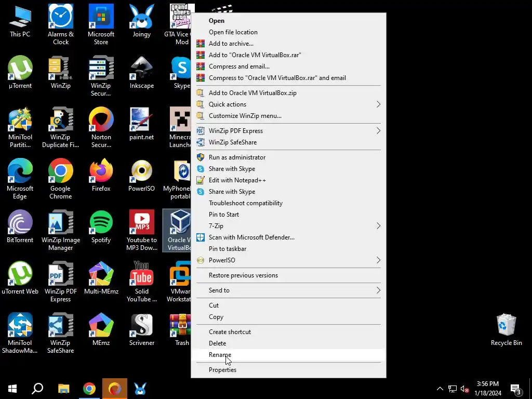Image resolution: width=532 pixels, height=399 pixels.
Task: Choose Create shortcut
Action: pyautogui.click(x=288, y=332)
